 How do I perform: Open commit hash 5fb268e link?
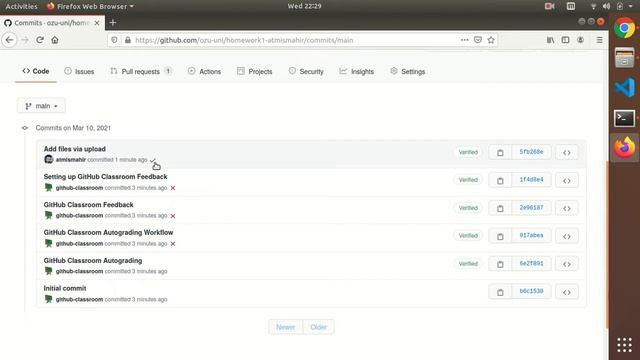pyautogui.click(x=531, y=152)
